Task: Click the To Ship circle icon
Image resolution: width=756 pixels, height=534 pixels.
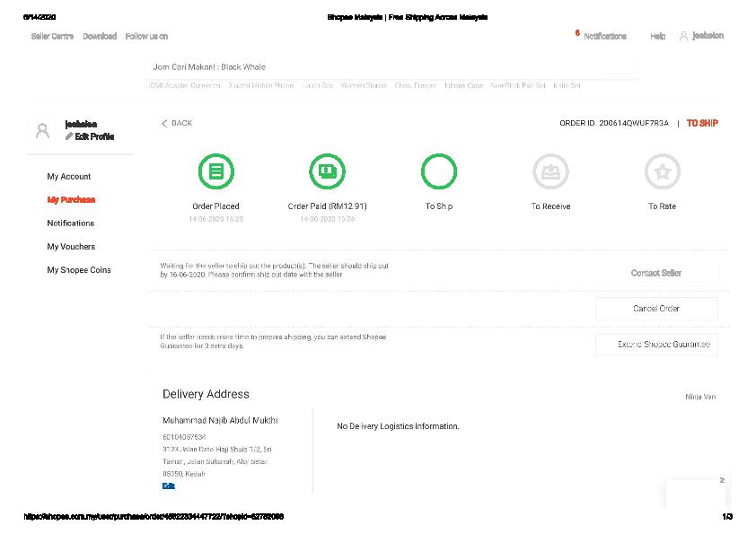Action: click(x=439, y=171)
